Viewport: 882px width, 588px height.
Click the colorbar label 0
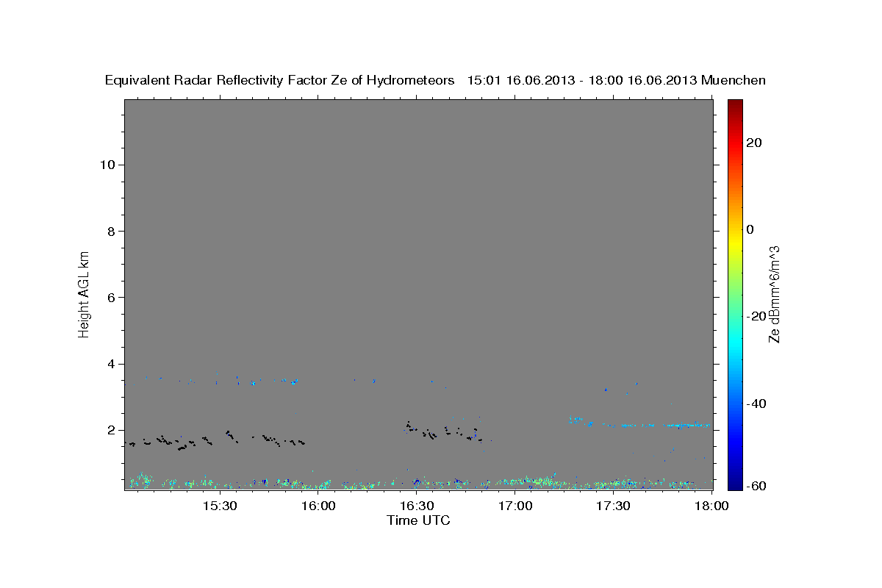pos(750,229)
